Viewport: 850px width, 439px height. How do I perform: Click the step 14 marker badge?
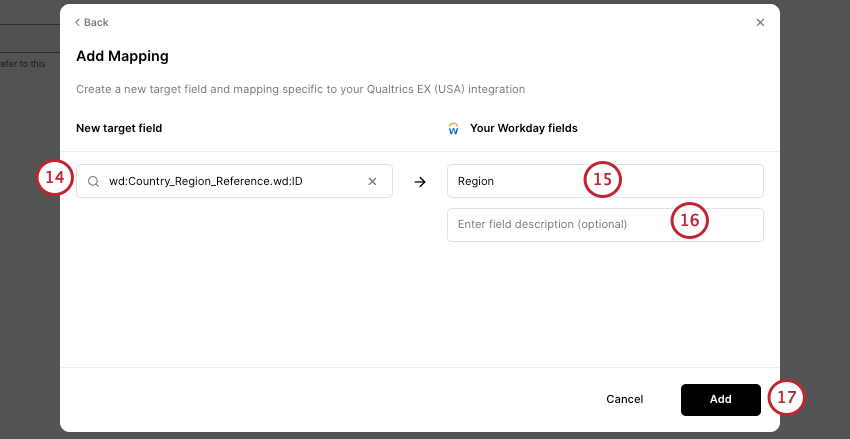[55, 179]
